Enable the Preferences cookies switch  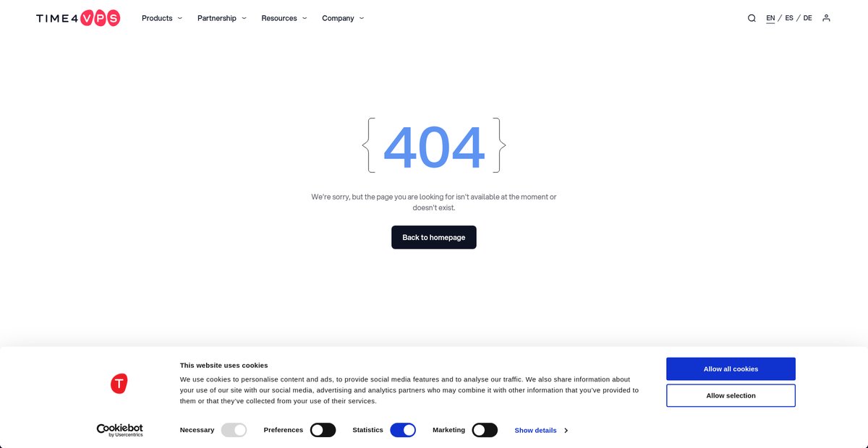pos(323,430)
